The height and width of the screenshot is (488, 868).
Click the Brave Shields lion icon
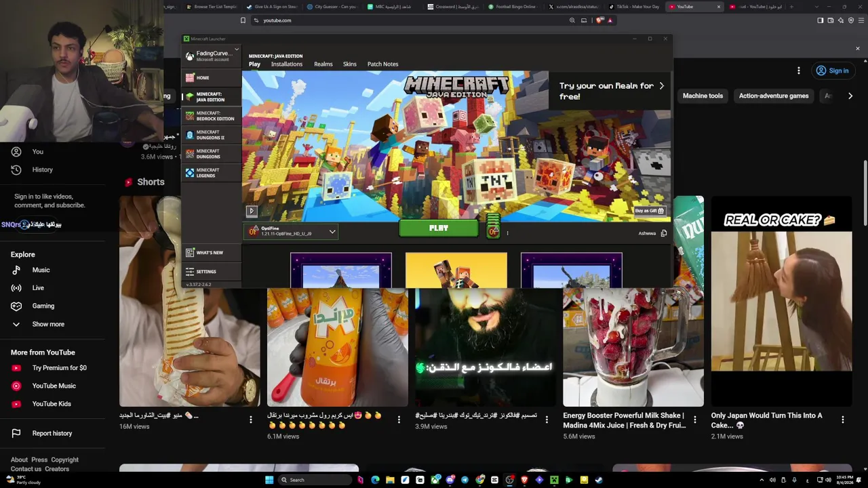tap(599, 20)
